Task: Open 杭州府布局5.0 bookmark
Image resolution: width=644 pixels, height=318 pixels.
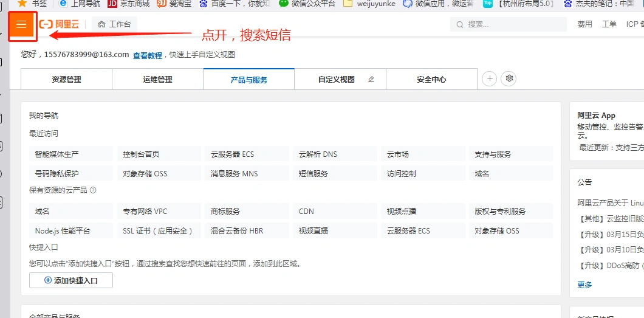Action: coord(518,4)
